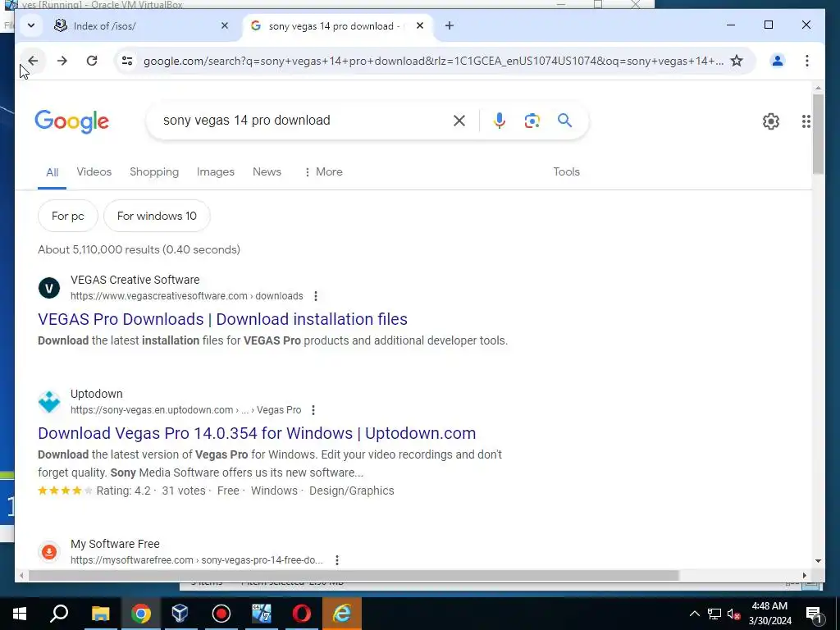Viewport: 840px width, 630px height.
Task: Open File Explorer from taskbar
Action: tap(100, 614)
